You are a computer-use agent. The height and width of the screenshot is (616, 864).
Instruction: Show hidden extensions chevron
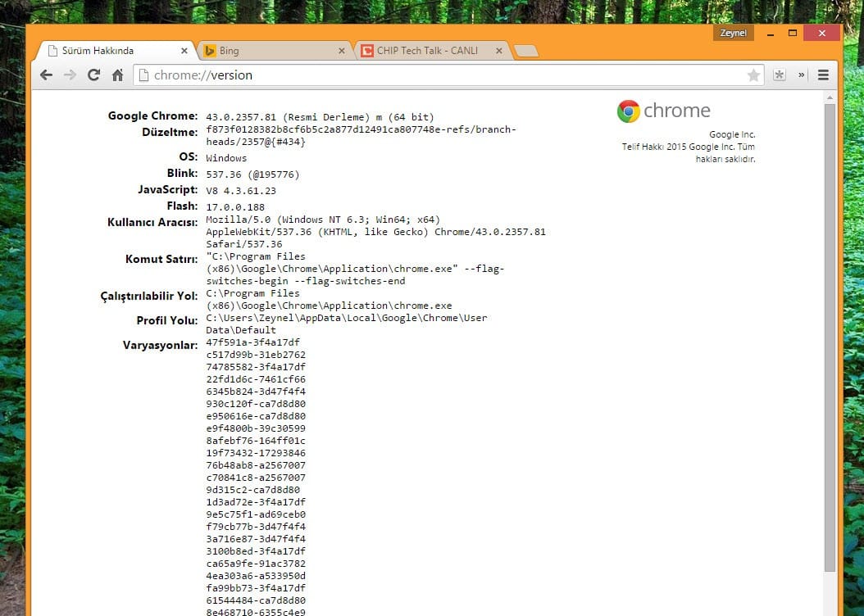[801, 75]
